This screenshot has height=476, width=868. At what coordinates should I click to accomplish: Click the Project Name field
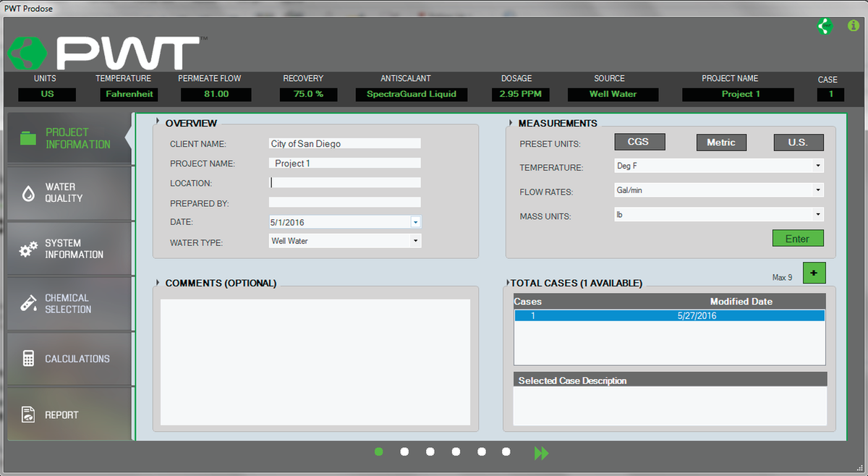point(344,163)
